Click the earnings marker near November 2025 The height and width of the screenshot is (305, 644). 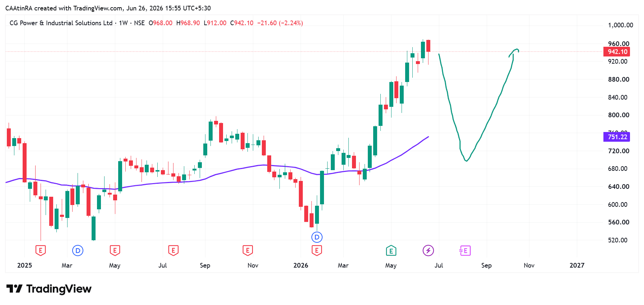247,250
